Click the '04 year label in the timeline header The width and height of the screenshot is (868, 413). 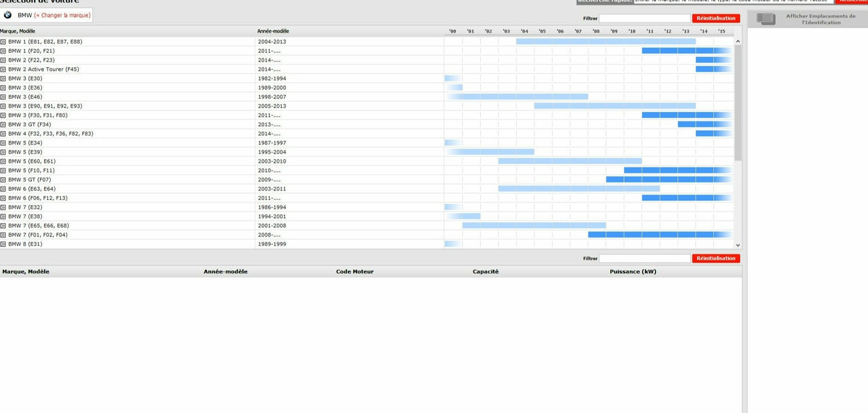click(524, 31)
